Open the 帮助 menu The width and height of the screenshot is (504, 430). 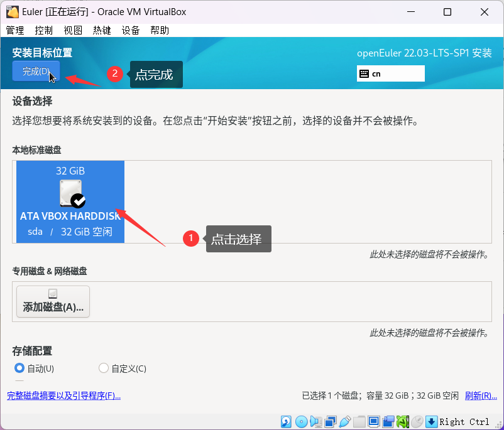[160, 30]
